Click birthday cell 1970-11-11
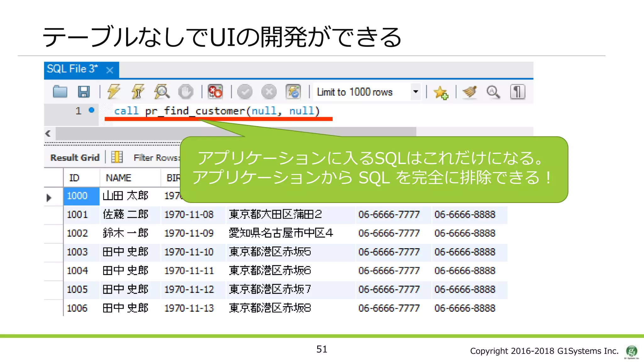 pyautogui.click(x=193, y=271)
